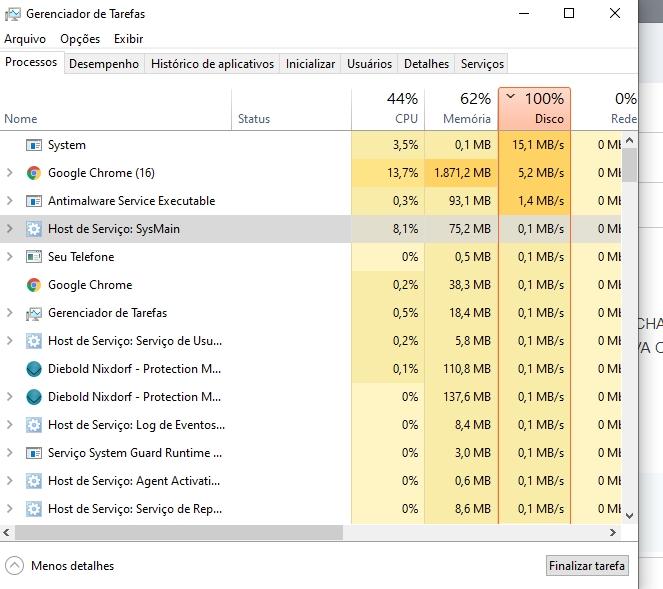Switch to Histórico de aplicativos tab

(212, 64)
